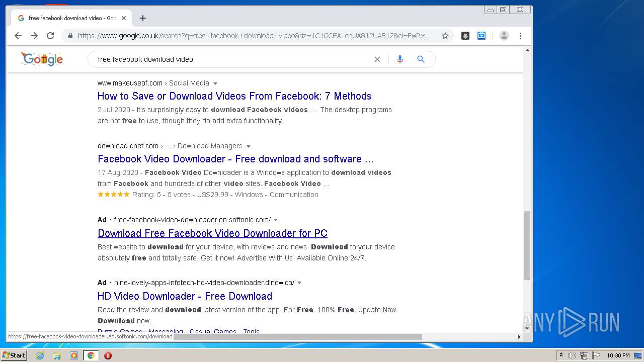Open media player from taskbar
Screen dimensions: 644x362
point(74,355)
